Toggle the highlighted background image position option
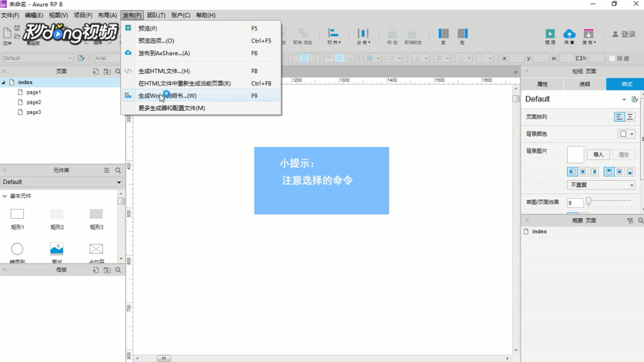 click(572, 172)
